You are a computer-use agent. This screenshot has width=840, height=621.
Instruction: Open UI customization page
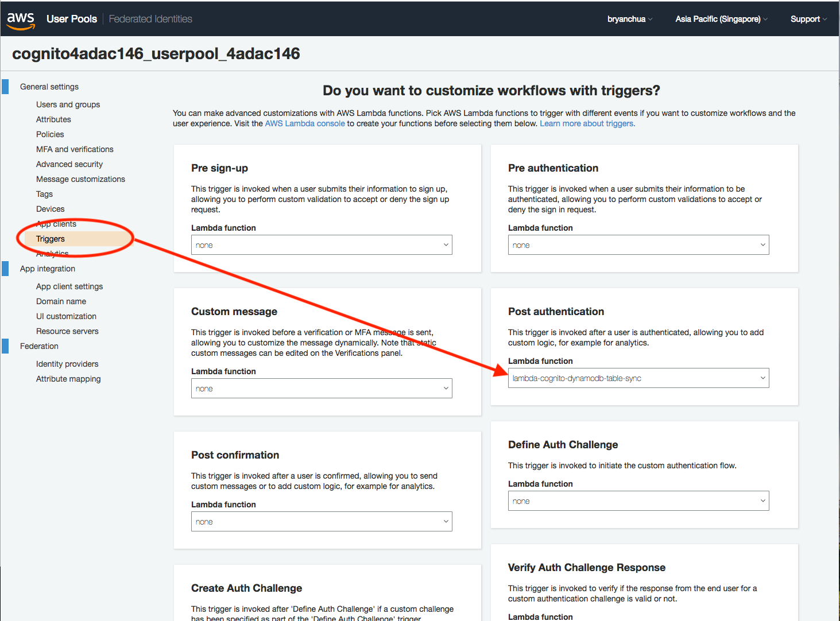tap(66, 316)
